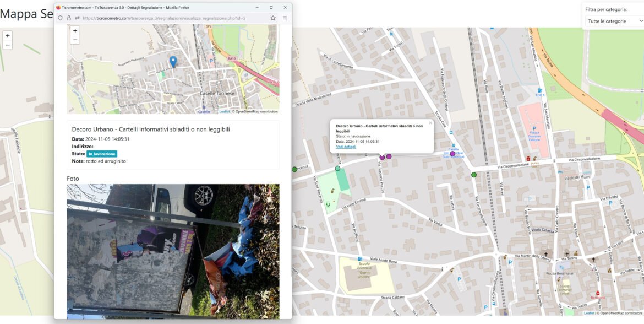Zoom in on the detail window map
The image size is (644, 324).
click(75, 30)
